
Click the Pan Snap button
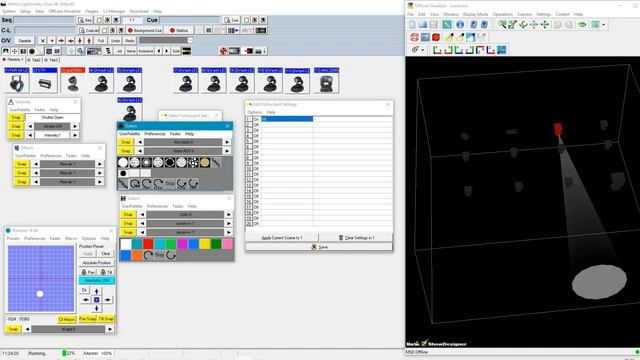[x=88, y=318]
